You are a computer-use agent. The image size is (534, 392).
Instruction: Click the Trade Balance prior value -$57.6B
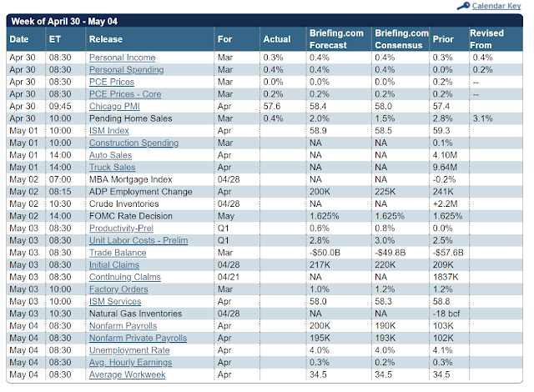pyautogui.click(x=448, y=253)
